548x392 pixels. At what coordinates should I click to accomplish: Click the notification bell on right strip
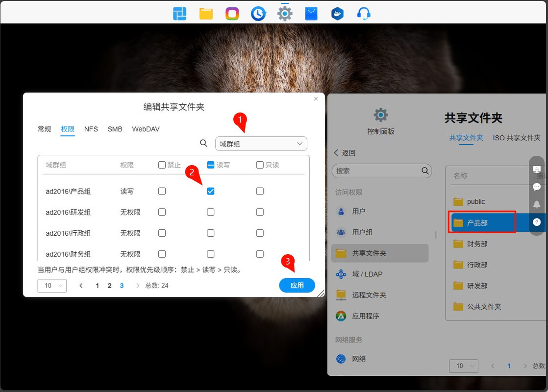[x=537, y=204]
